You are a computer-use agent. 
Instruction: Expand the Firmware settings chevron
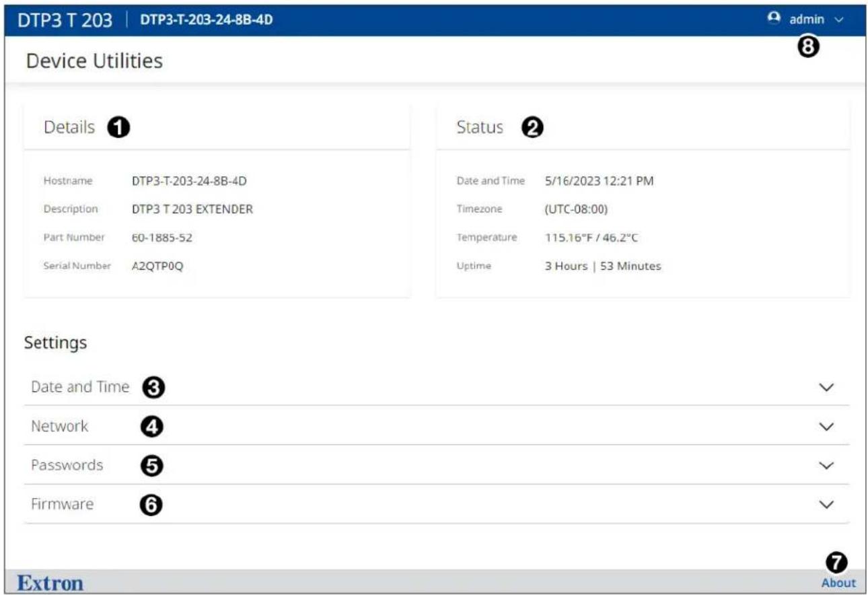[x=828, y=505]
